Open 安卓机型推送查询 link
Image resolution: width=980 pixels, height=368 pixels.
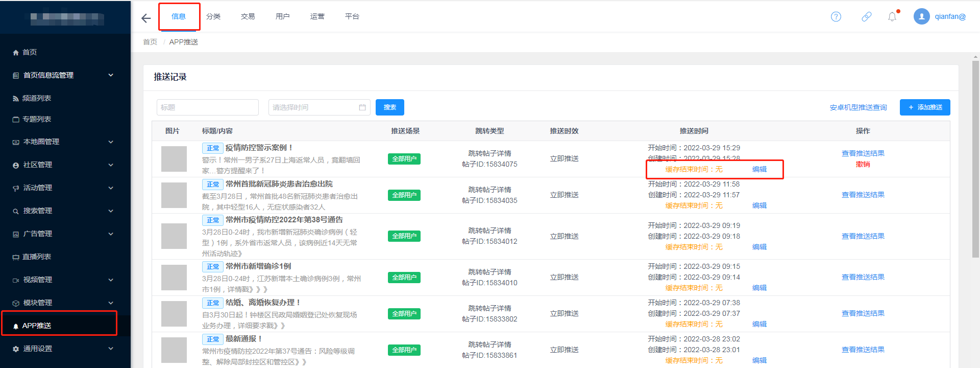click(859, 107)
